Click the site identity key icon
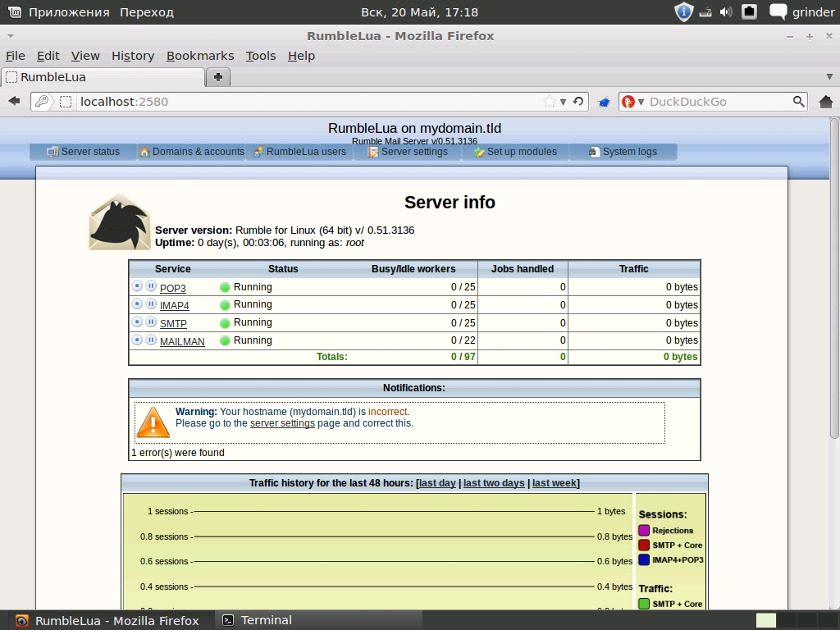Screen dimensions: 840x630 pyautogui.click(x=42, y=101)
